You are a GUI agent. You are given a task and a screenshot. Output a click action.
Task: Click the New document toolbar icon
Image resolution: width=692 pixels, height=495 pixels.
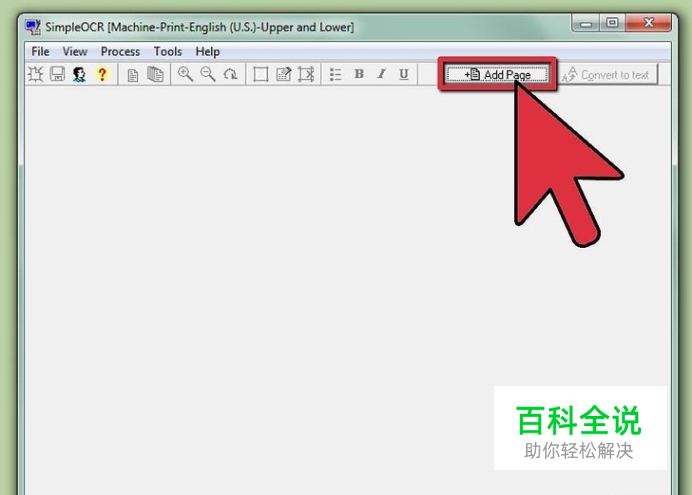click(x=35, y=74)
